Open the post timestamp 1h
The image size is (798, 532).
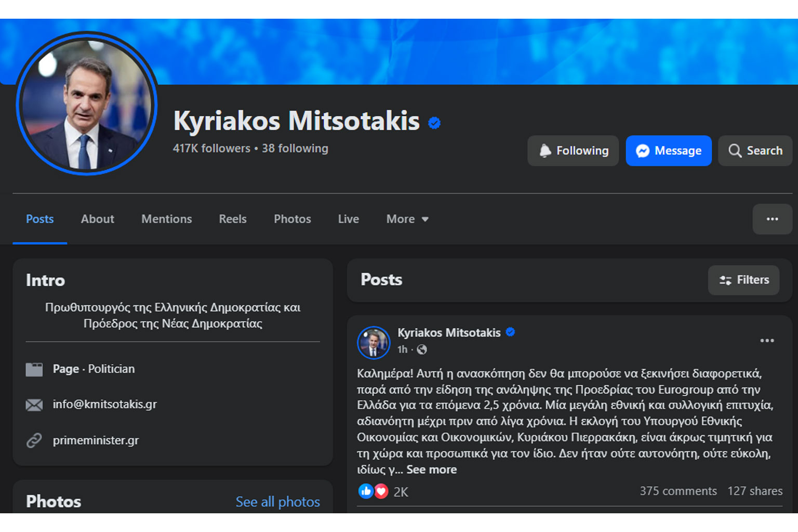click(402, 350)
